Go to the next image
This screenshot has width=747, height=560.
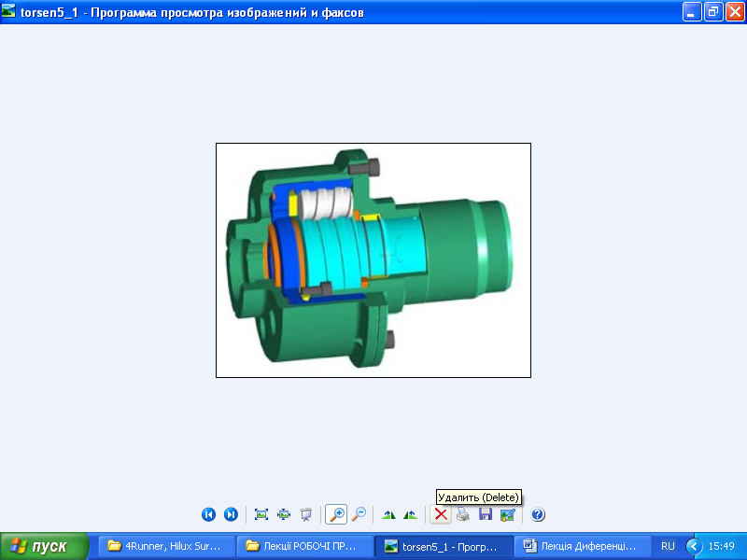pos(231,514)
